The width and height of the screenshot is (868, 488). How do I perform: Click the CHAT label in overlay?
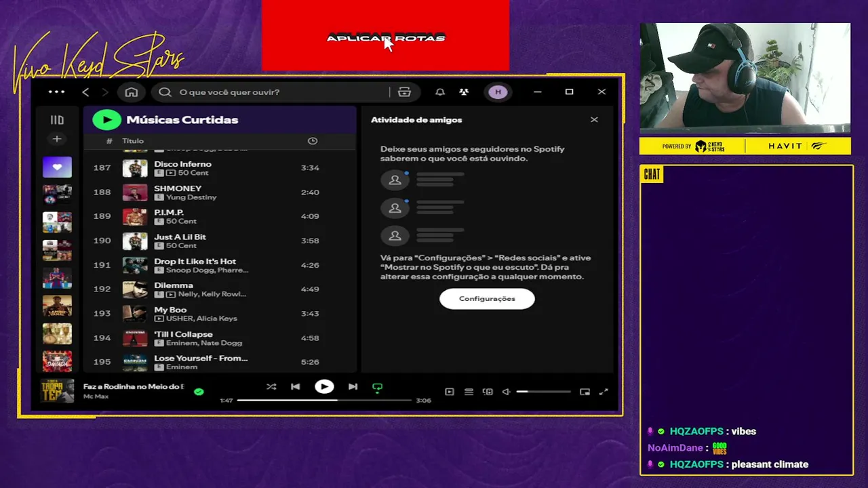[652, 175]
